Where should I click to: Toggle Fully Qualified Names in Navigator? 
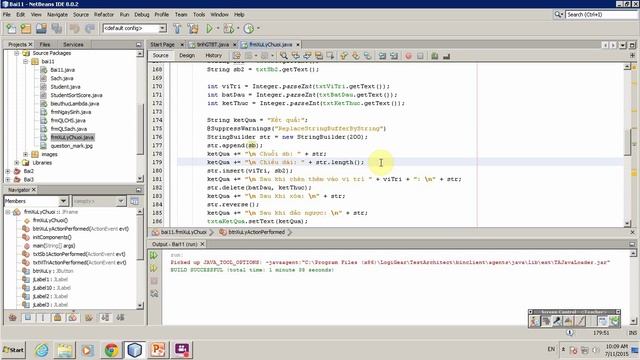[89, 318]
